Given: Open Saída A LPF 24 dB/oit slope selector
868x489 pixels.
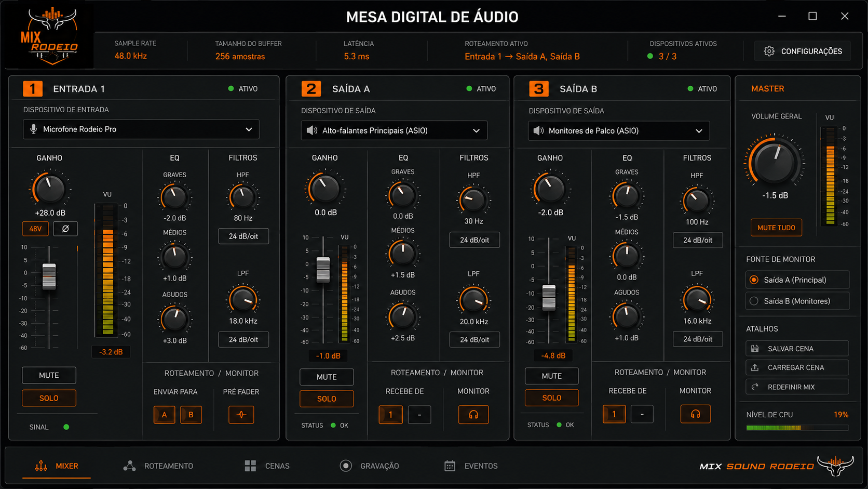Looking at the screenshot, I should (x=474, y=339).
